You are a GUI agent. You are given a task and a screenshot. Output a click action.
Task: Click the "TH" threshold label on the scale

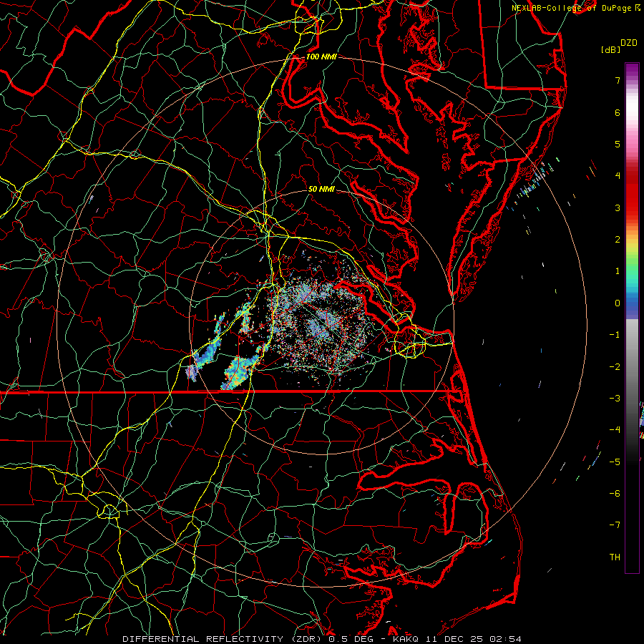click(615, 557)
